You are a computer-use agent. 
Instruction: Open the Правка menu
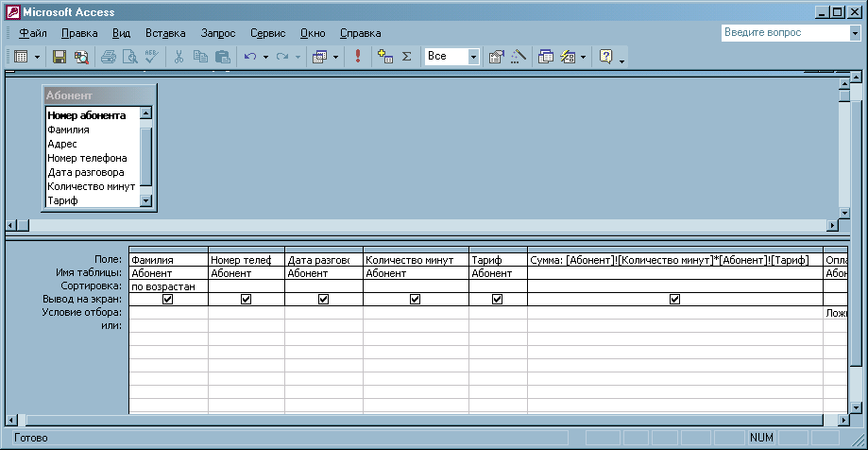[79, 33]
